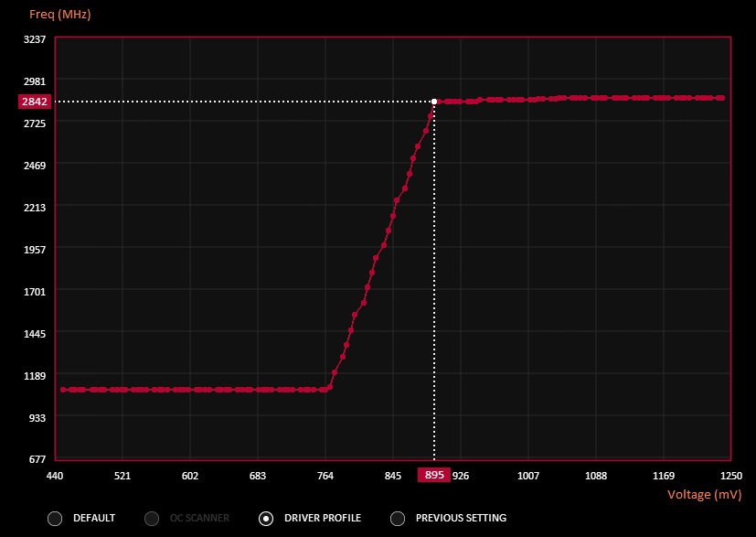Select the DRIVER PROFILE radio button
This screenshot has height=537, width=756.
[266, 518]
